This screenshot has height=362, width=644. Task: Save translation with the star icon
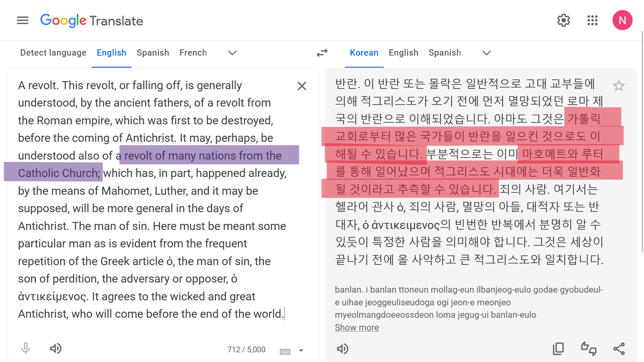click(x=619, y=86)
